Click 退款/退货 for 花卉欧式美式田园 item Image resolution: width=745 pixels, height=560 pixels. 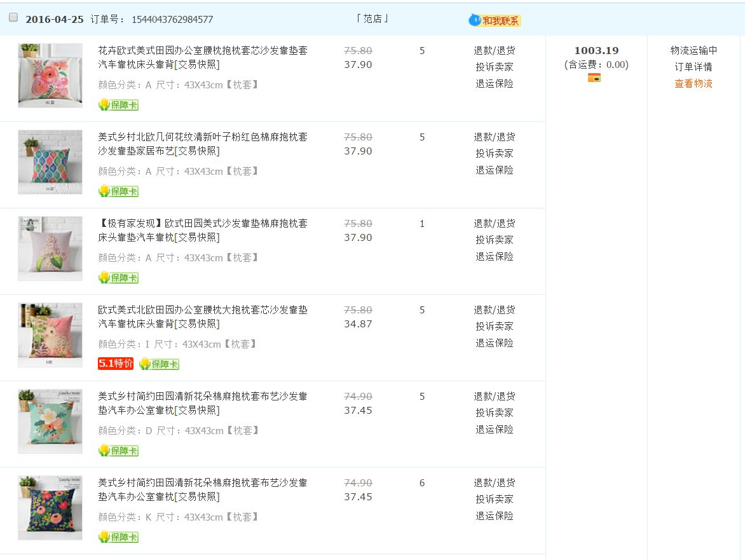point(495,50)
